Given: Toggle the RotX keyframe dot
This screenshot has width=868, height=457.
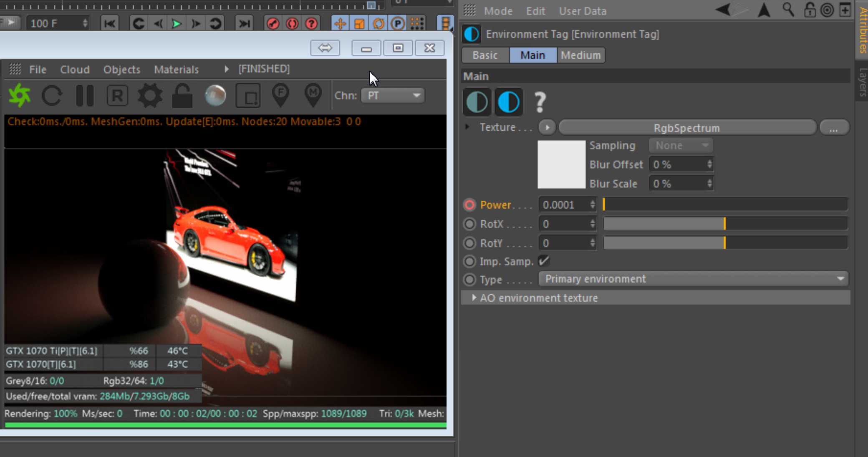Looking at the screenshot, I should pos(469,224).
